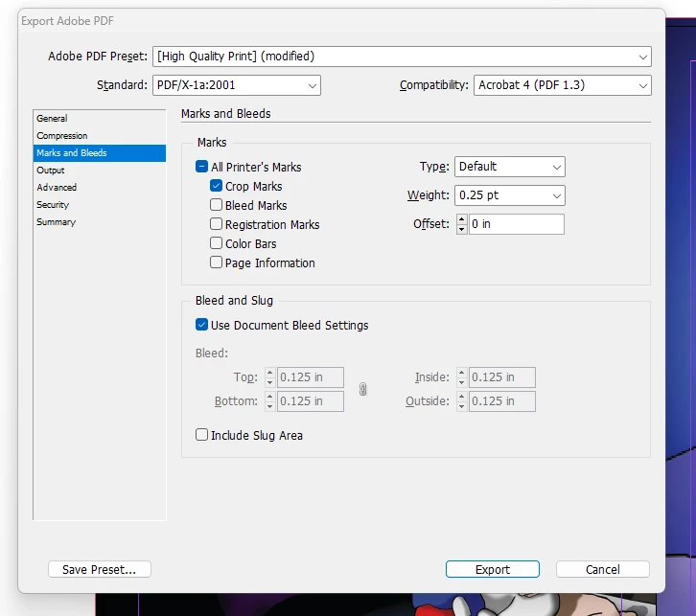
Task: Uncheck the Crop Marks checkbox
Action: pyautogui.click(x=216, y=186)
